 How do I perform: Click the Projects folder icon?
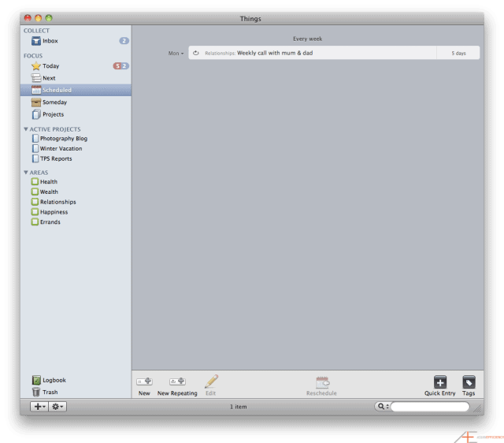click(36, 114)
